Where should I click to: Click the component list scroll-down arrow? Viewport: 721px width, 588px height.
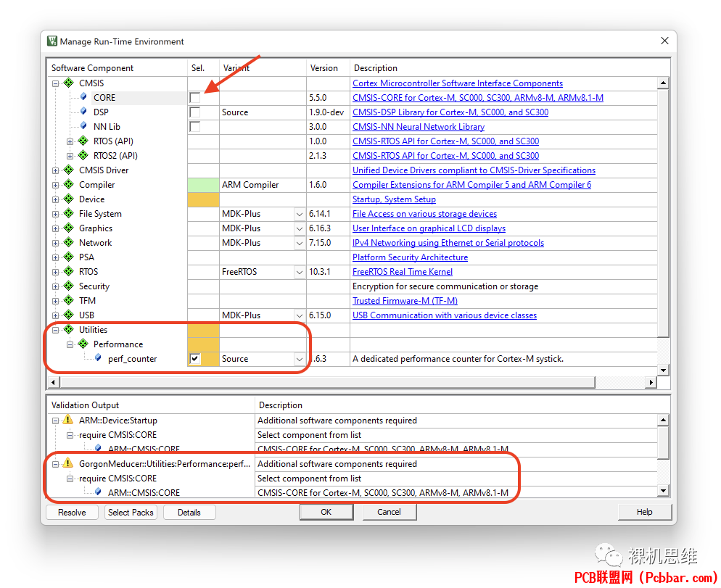click(662, 370)
